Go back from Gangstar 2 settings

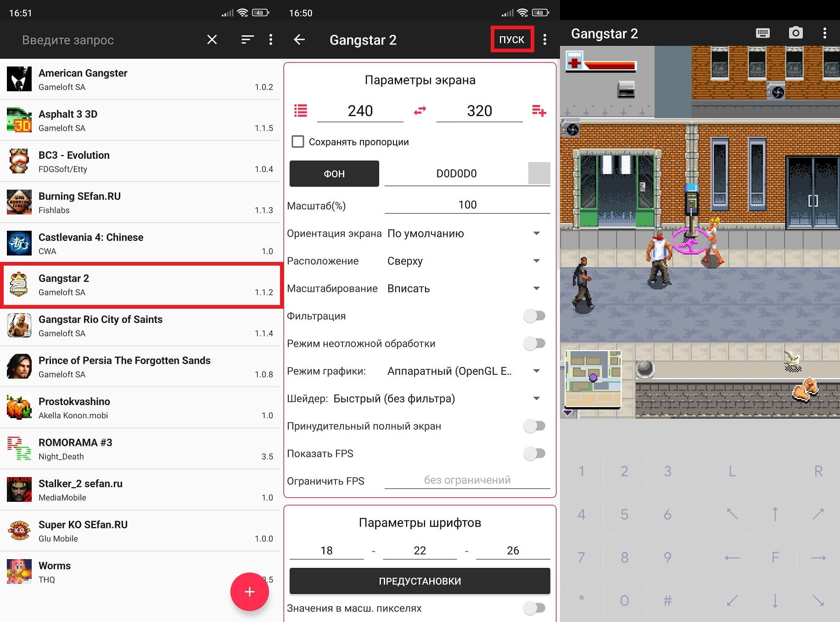pyautogui.click(x=299, y=40)
